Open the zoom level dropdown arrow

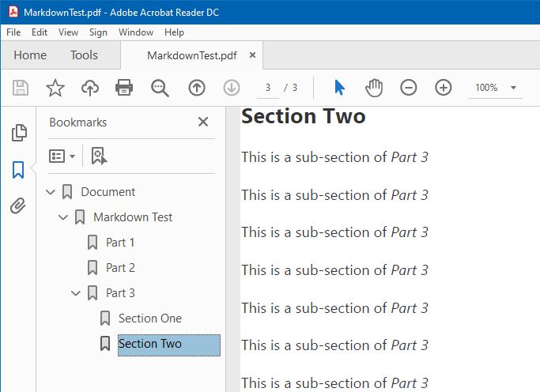(x=513, y=88)
